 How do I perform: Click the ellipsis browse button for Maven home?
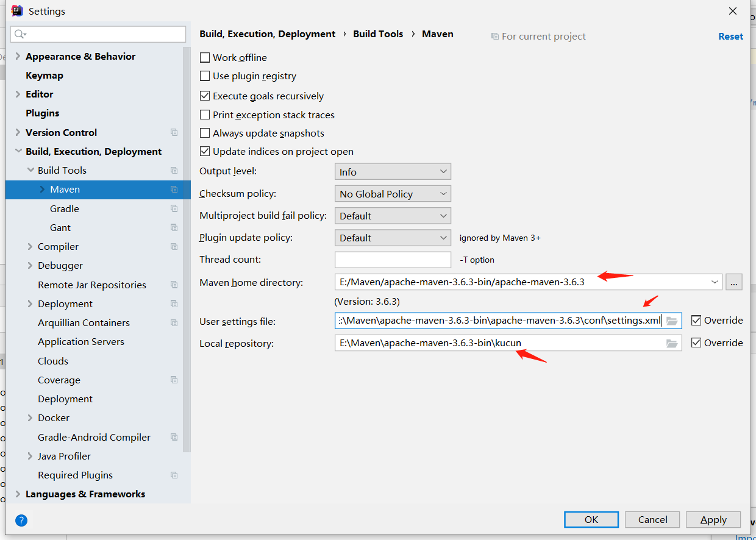(734, 282)
